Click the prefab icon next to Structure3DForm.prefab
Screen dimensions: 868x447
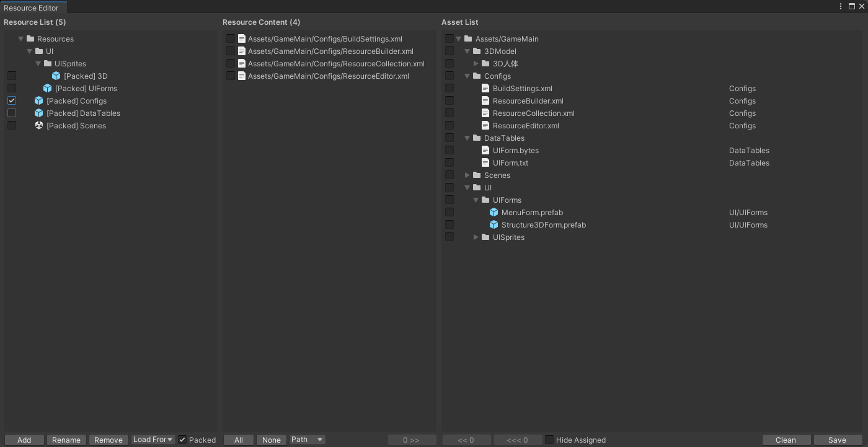coord(494,224)
